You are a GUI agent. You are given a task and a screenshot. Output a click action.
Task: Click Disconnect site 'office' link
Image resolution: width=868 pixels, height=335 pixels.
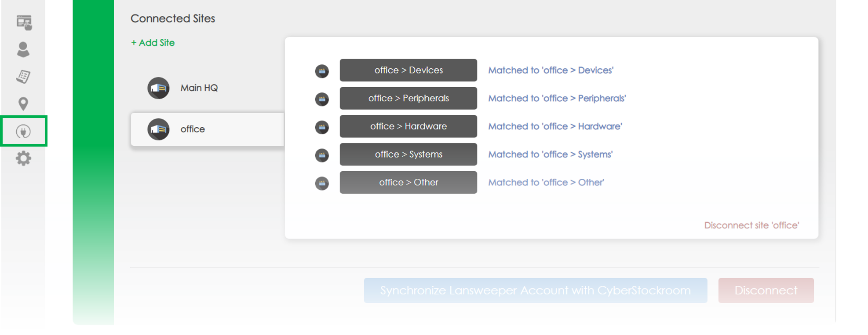751,225
